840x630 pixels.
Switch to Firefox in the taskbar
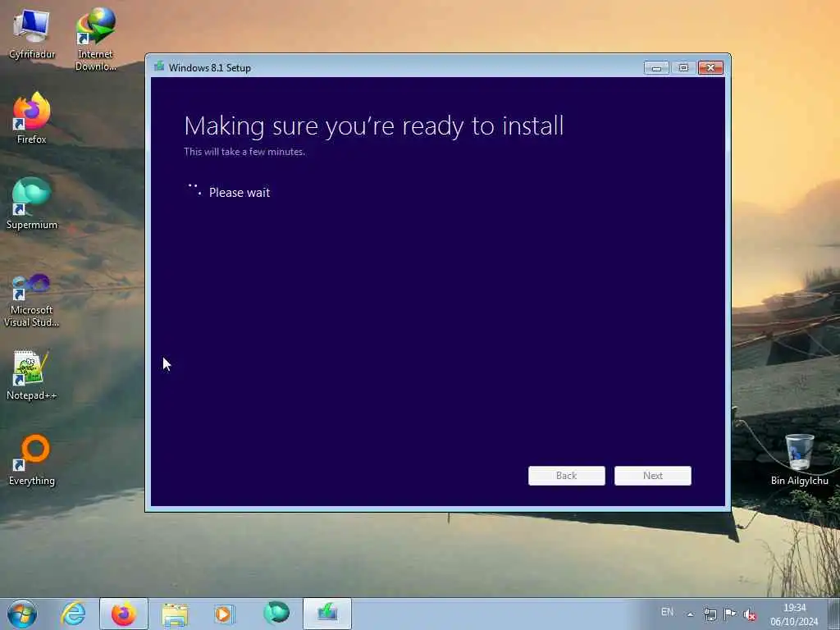point(124,614)
